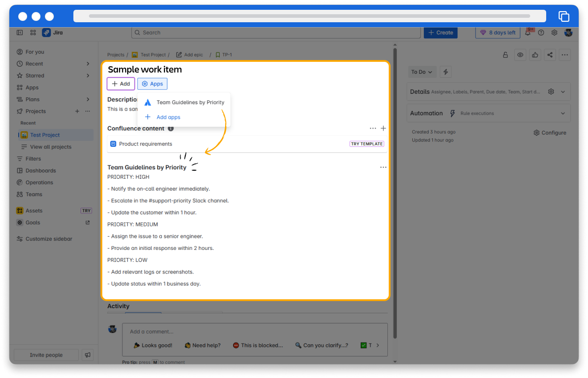Vote with the thumbs-up icon

[535, 55]
